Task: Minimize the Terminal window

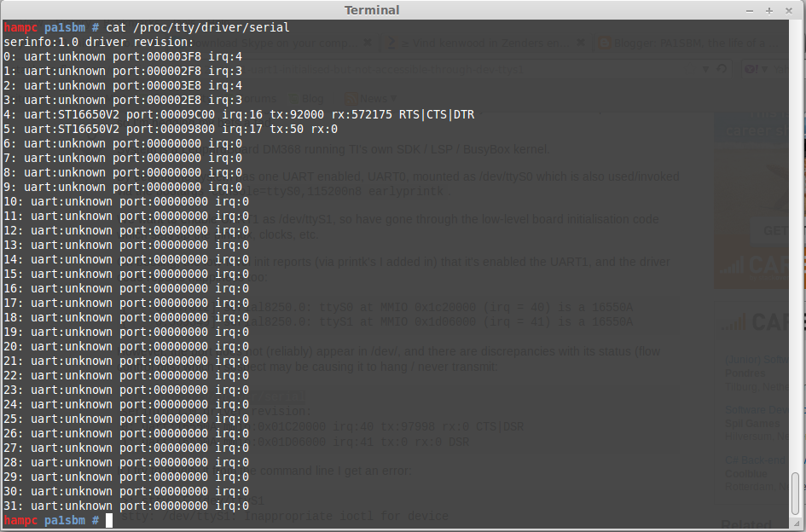Action: [x=750, y=11]
